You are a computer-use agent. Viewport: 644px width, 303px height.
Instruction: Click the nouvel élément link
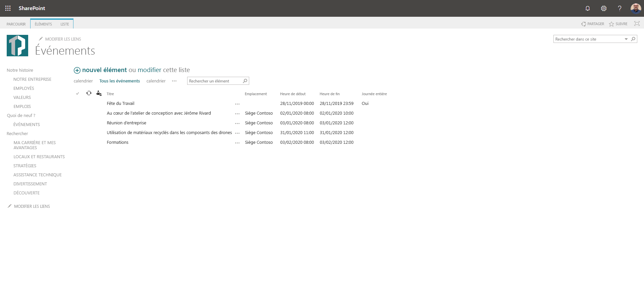point(105,70)
